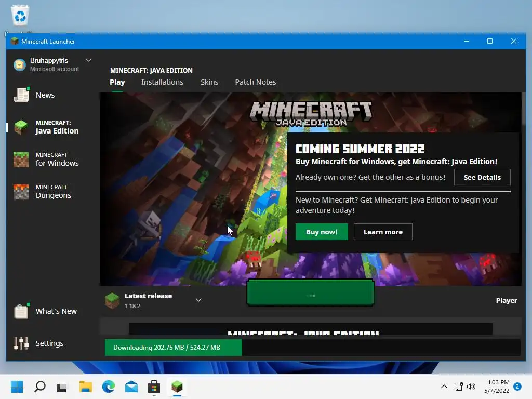
Task: Click the Learn more button
Action: click(x=383, y=232)
